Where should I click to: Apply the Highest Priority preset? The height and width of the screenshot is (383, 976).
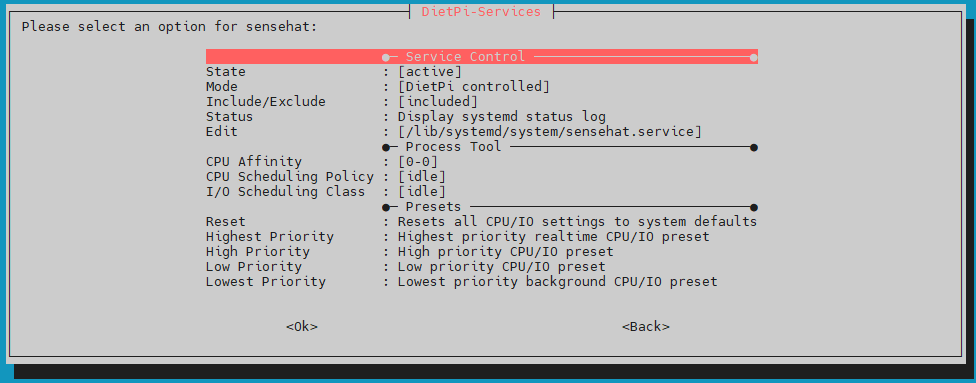pos(482,237)
